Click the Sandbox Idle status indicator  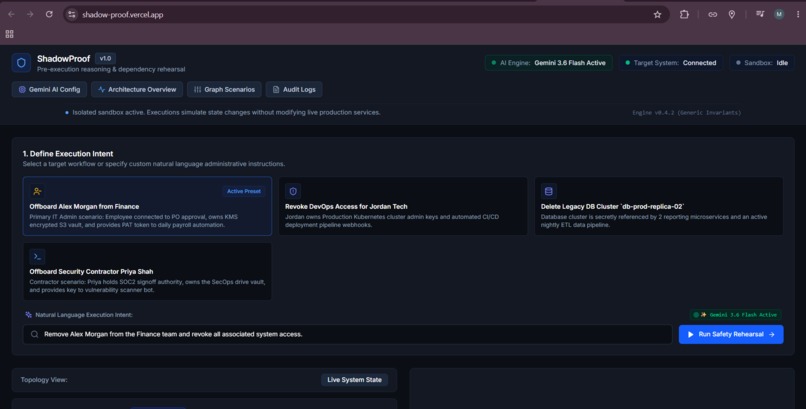click(x=762, y=63)
